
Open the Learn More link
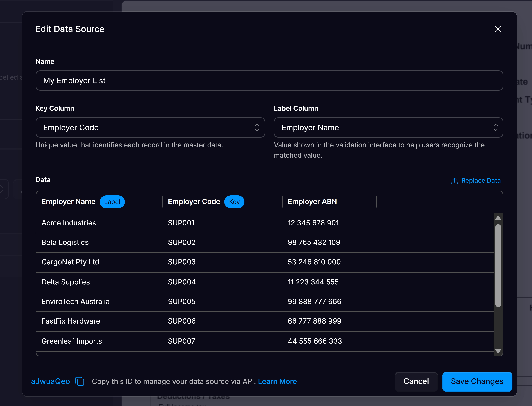tap(277, 381)
